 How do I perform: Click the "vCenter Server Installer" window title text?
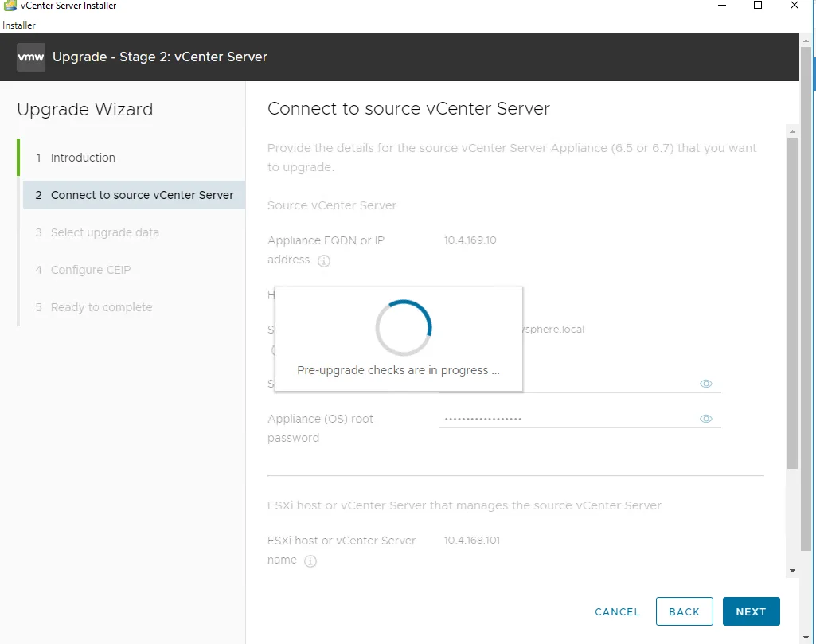click(x=68, y=6)
